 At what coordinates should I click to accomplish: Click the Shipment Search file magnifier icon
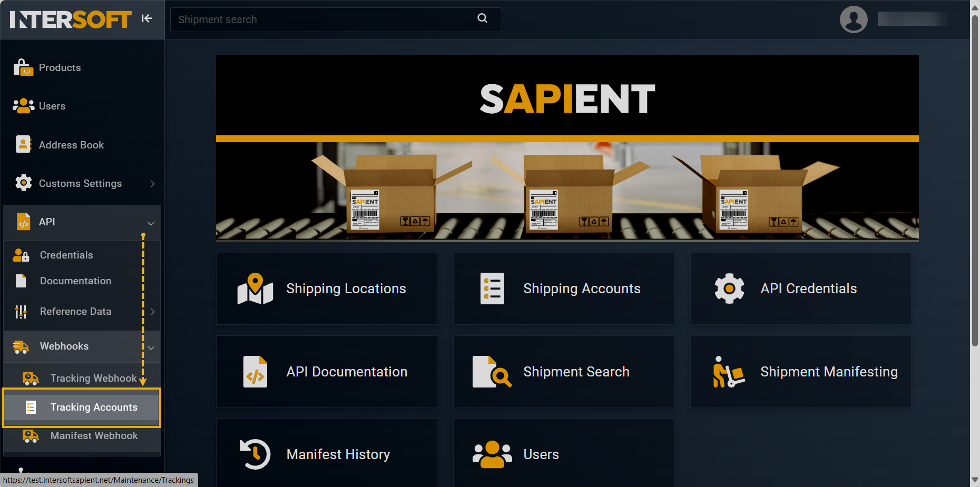click(x=492, y=372)
